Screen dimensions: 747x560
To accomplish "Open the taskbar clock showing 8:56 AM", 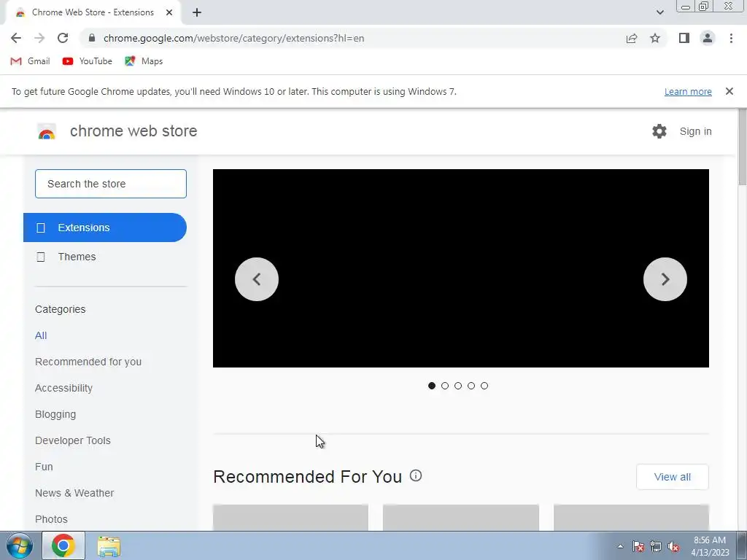I will pyautogui.click(x=710, y=546).
